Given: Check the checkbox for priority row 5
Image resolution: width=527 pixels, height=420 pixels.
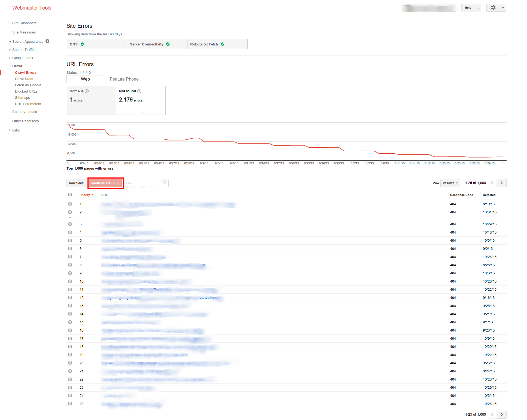Looking at the screenshot, I should (x=70, y=240).
